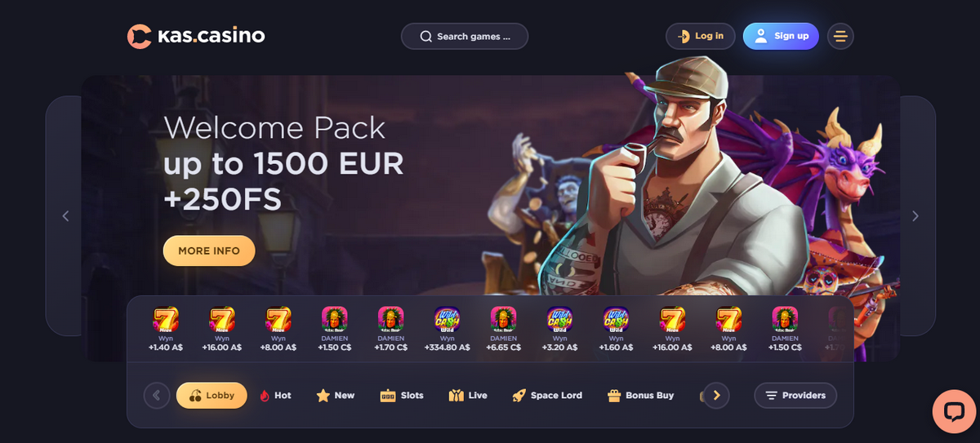The image size is (980, 443).
Task: Open the Live games category
Action: pos(468,396)
